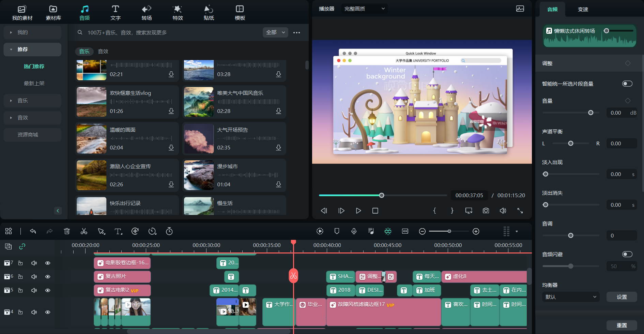Screen dimensions: 644x334
Task: Open the 完整画质 quality dropdown
Action: pyautogui.click(x=364, y=9)
